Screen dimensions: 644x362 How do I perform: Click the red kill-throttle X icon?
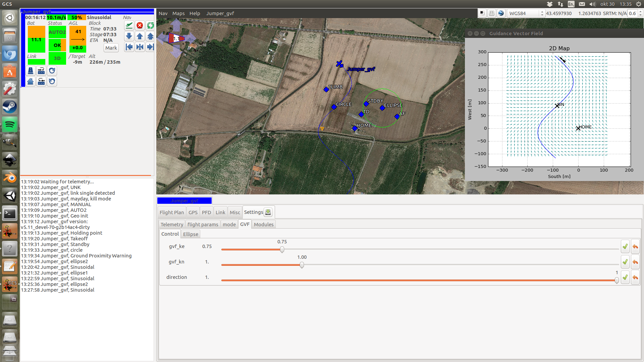pos(140,25)
